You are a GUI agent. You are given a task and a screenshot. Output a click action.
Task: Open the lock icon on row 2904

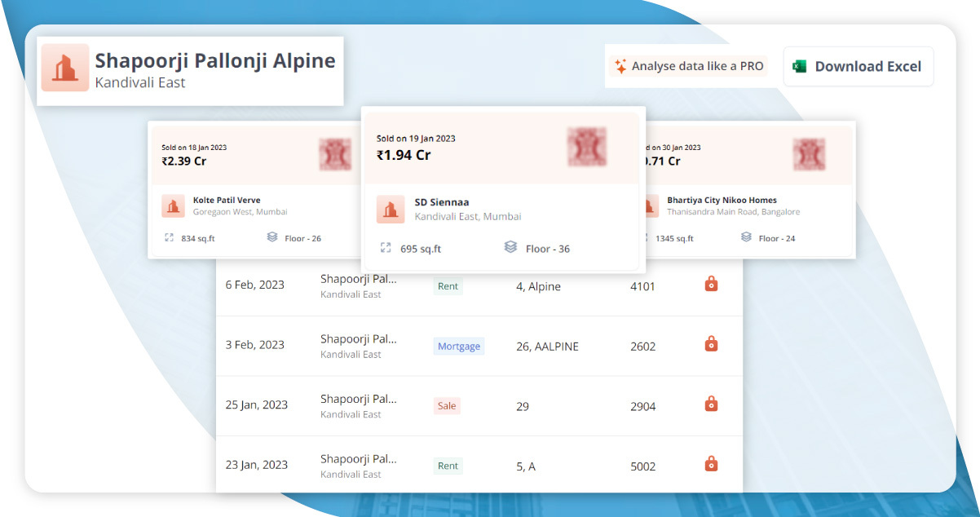coord(711,404)
